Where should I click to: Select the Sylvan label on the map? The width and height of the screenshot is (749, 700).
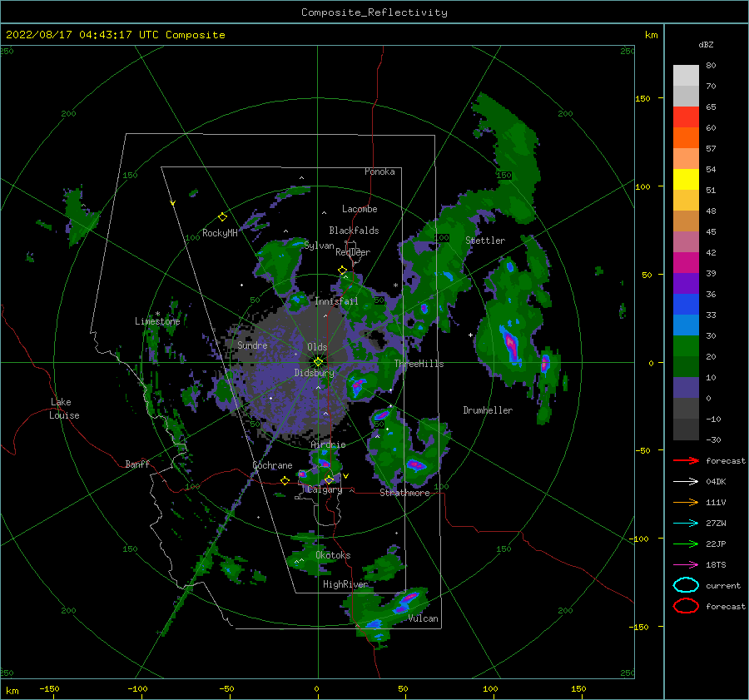pos(319,246)
